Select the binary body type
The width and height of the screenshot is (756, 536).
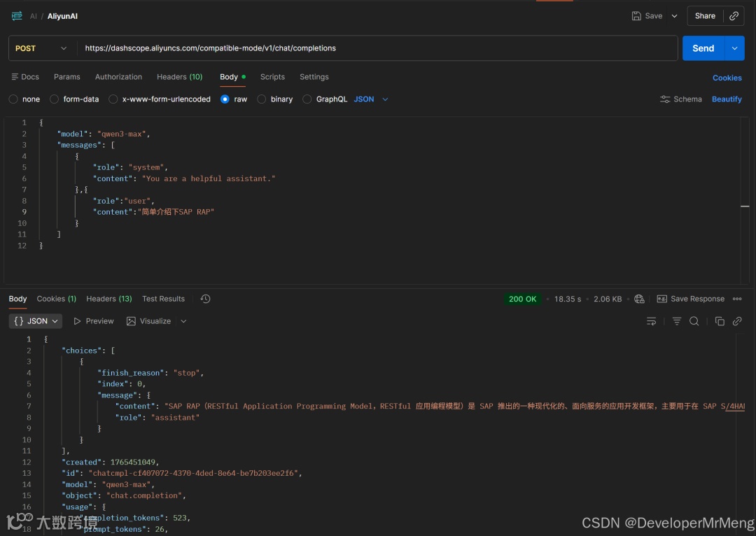261,99
